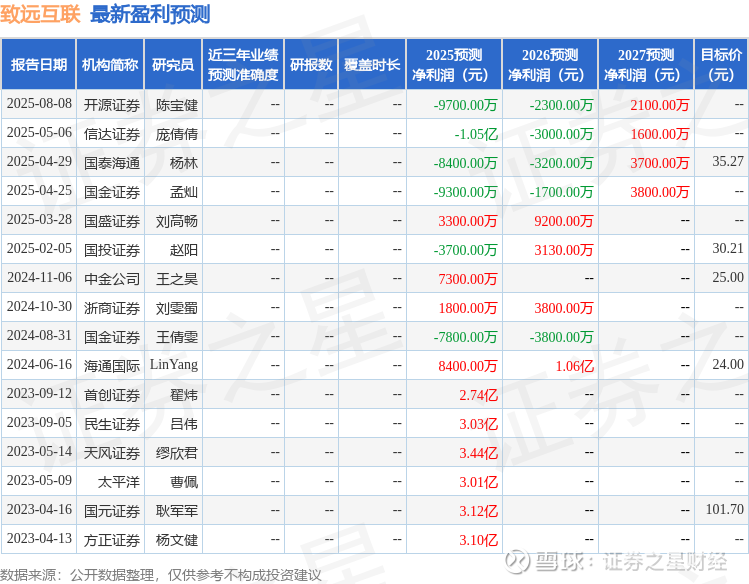Click the 研究员 column header
749x584 pixels.
click(173, 64)
